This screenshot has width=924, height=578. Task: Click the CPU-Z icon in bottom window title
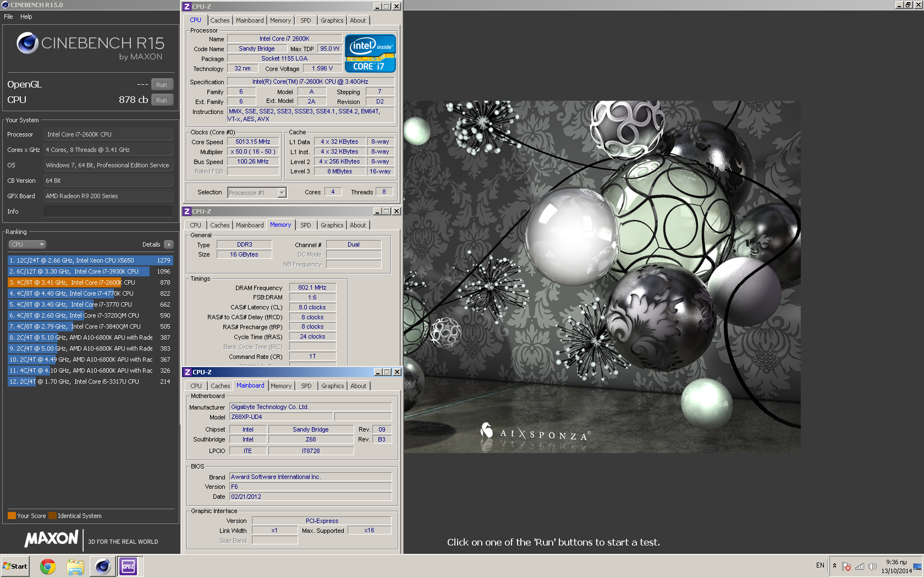click(x=188, y=372)
